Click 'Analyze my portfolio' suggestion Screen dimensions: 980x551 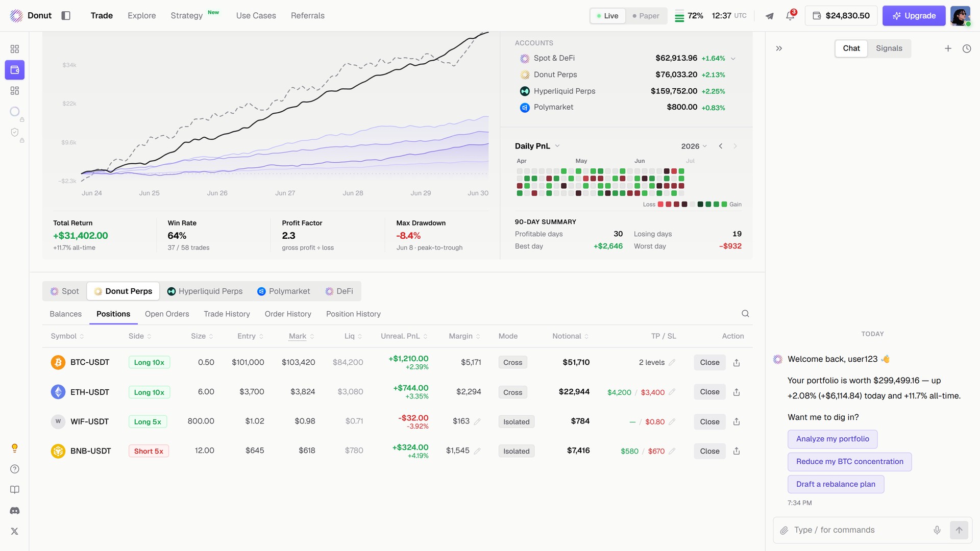coord(832,439)
